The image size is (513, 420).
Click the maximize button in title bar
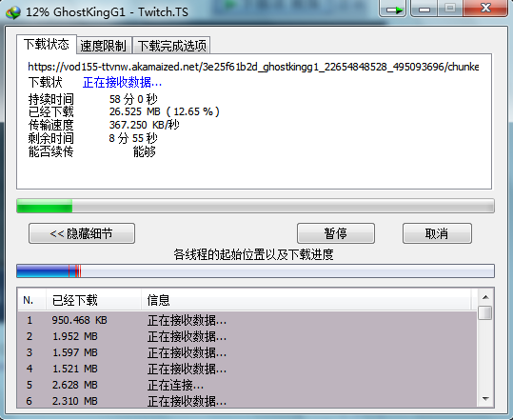coord(450,8)
